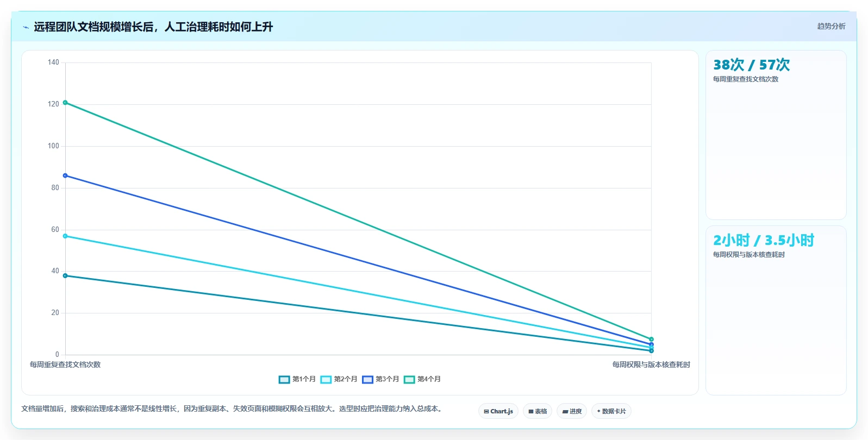Viewport: 868px width, 440px height.
Task: Click the 第3个月 legend label text
Action: 388,379
